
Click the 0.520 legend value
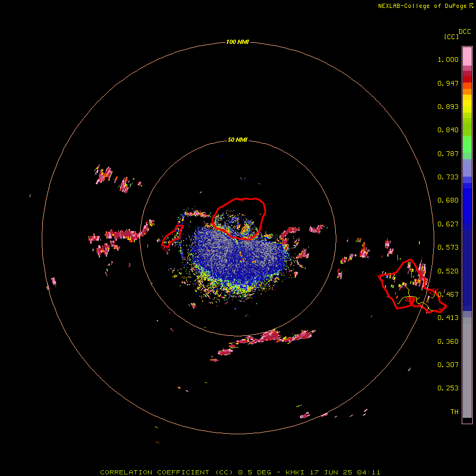click(448, 271)
